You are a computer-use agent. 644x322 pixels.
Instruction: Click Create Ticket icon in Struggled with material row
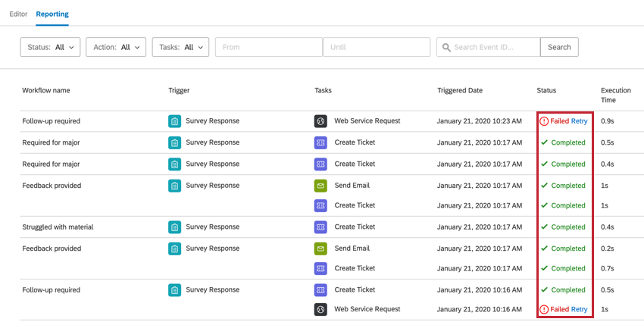pos(320,227)
